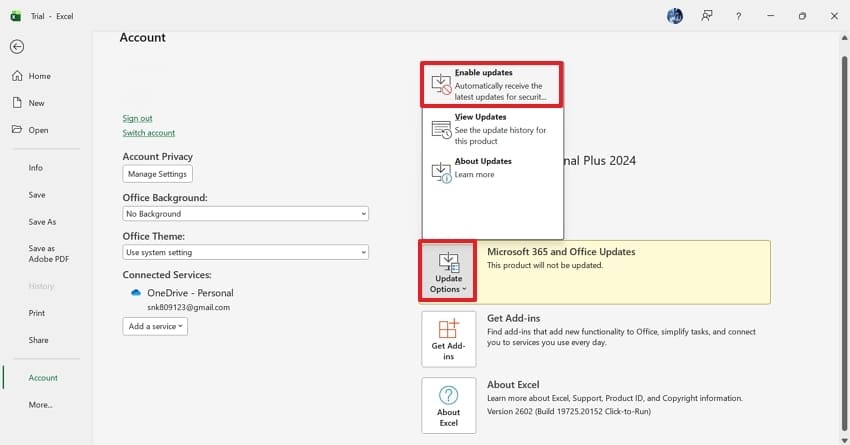Select About Updates menu entry text
The height and width of the screenshot is (445, 850).
[483, 162]
